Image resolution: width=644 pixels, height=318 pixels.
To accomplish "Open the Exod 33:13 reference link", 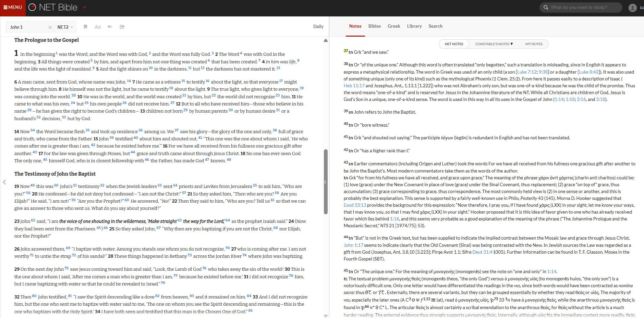I will coord(355,205).
